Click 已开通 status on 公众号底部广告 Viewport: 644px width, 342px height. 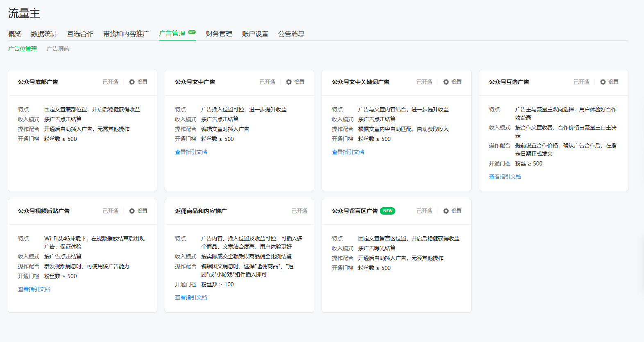click(x=111, y=82)
